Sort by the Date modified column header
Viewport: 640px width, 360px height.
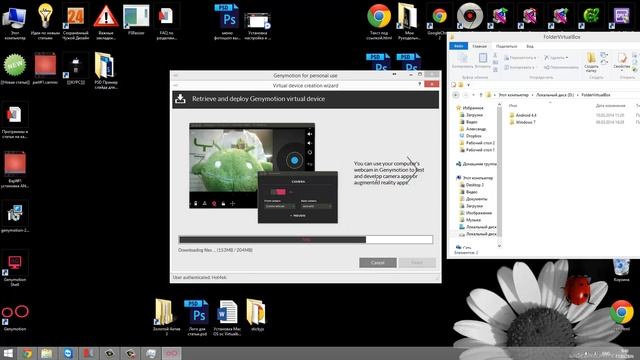pos(610,106)
